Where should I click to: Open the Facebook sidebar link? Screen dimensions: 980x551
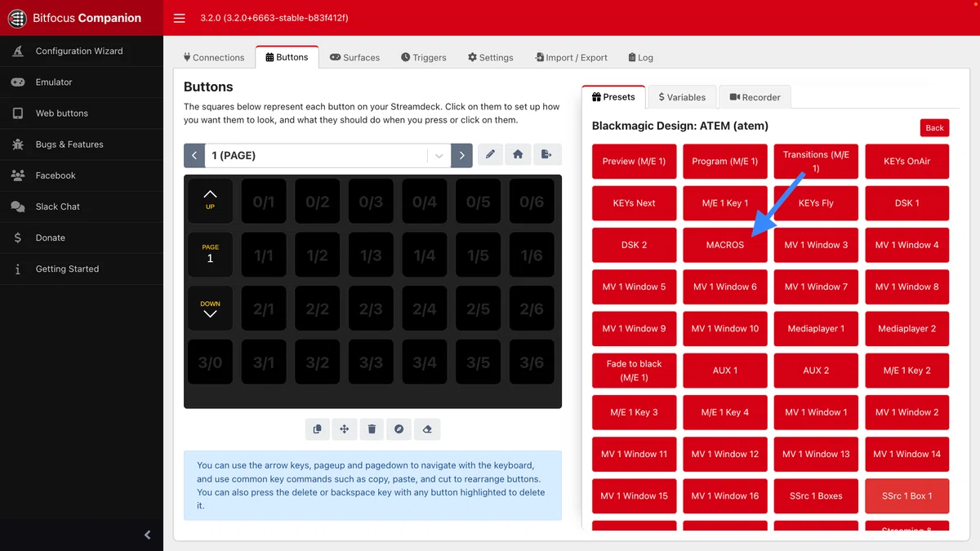tap(82, 175)
